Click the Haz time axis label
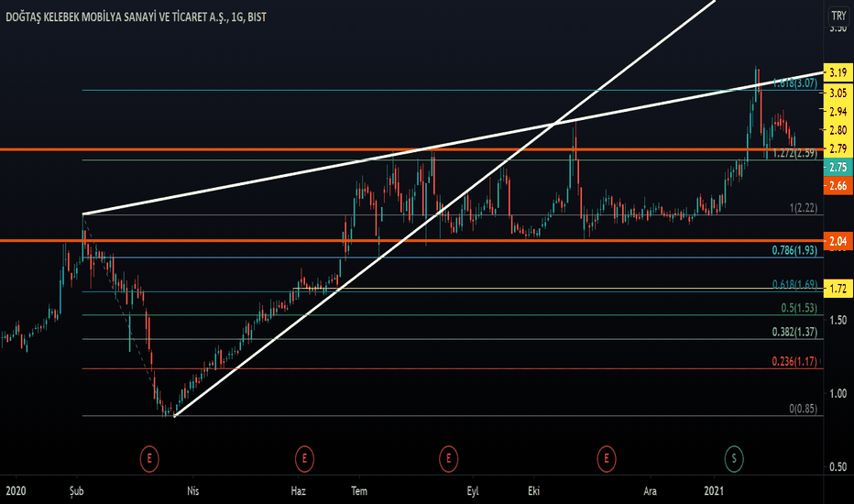The width and height of the screenshot is (854, 504). (298, 491)
